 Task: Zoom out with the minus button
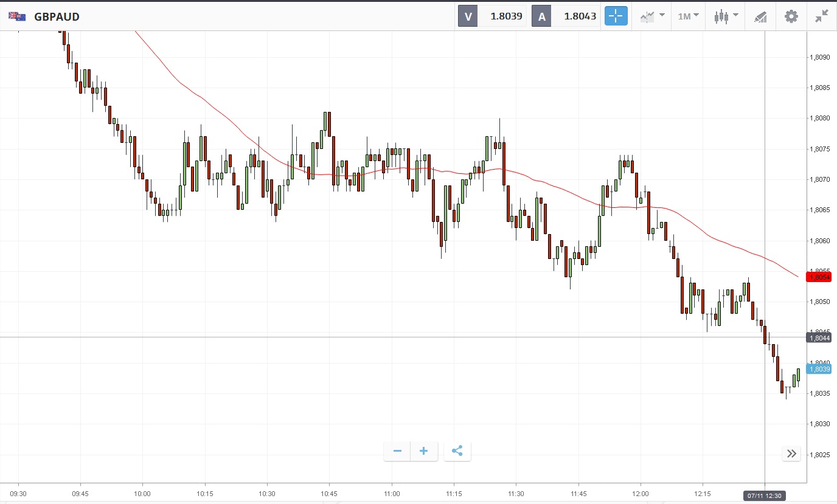pyautogui.click(x=397, y=451)
